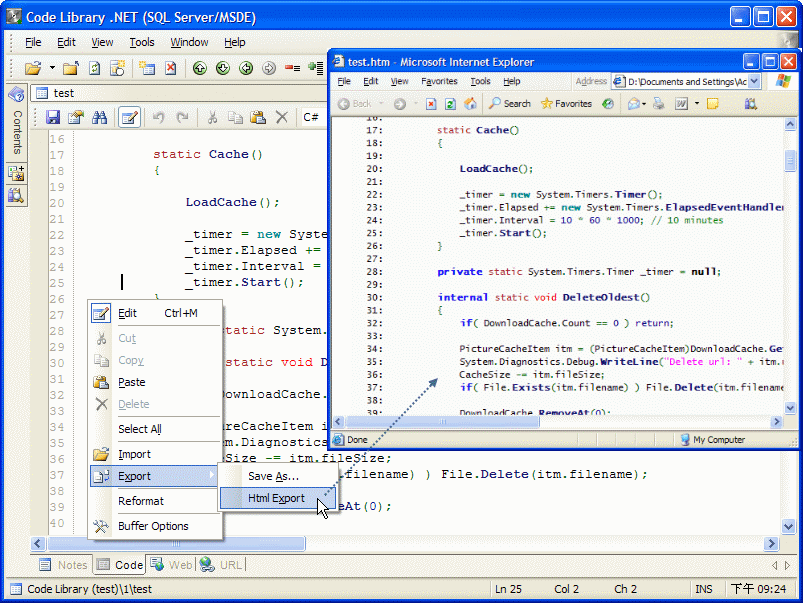This screenshot has width=803, height=603.
Task: Expand the Export submenu entry
Action: 154,476
